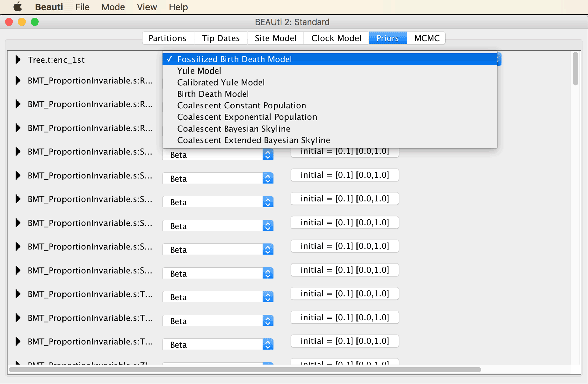Switch to the Tip Dates tab
This screenshot has width=588, height=384.
[220, 38]
